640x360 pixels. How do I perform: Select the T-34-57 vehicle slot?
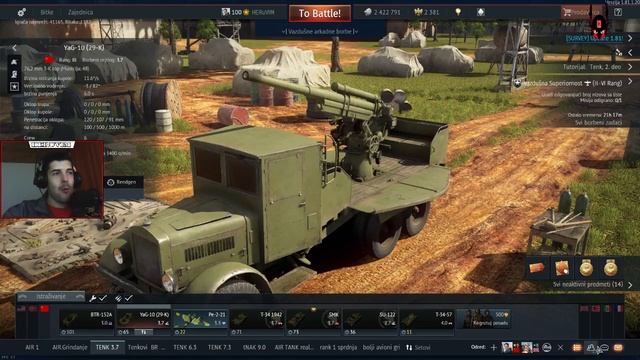click(x=427, y=322)
